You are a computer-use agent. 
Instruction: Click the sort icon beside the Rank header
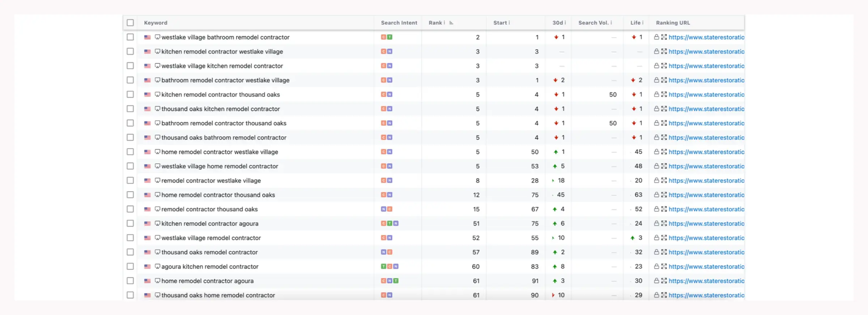click(x=451, y=23)
